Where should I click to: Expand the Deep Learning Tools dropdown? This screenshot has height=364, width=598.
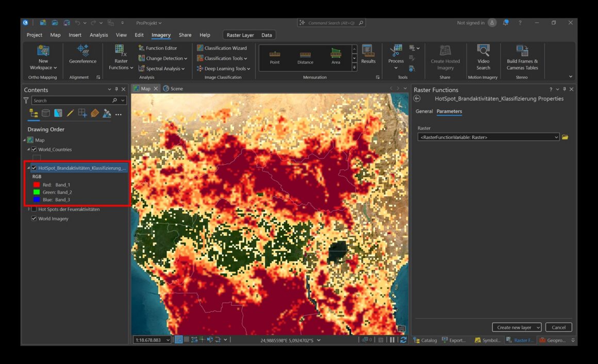[x=223, y=68]
